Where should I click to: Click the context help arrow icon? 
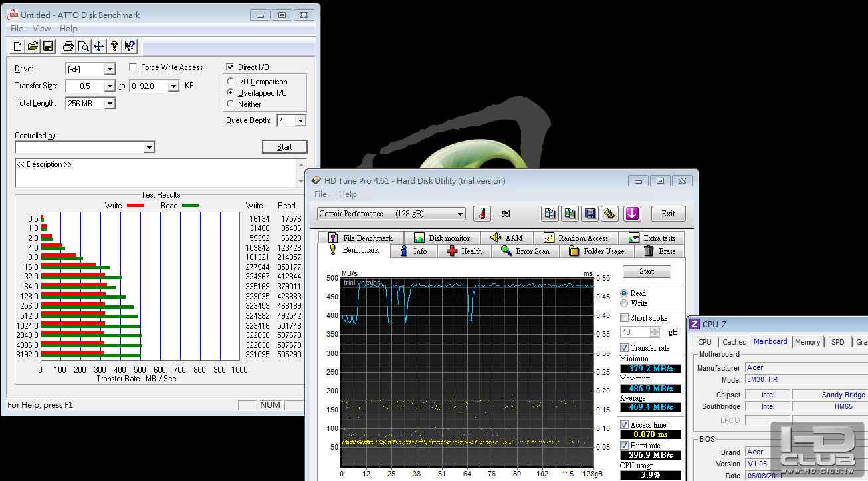coord(130,46)
